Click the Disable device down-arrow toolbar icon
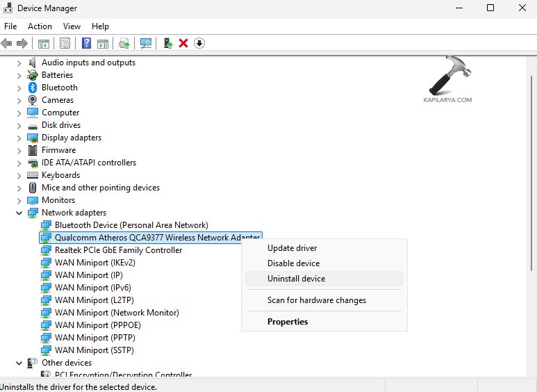The width and height of the screenshot is (537, 392). [x=199, y=43]
